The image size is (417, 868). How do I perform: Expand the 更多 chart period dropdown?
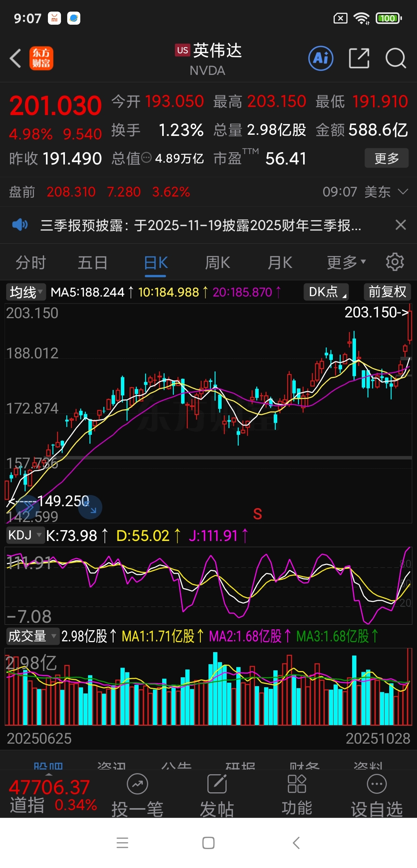pos(346,263)
